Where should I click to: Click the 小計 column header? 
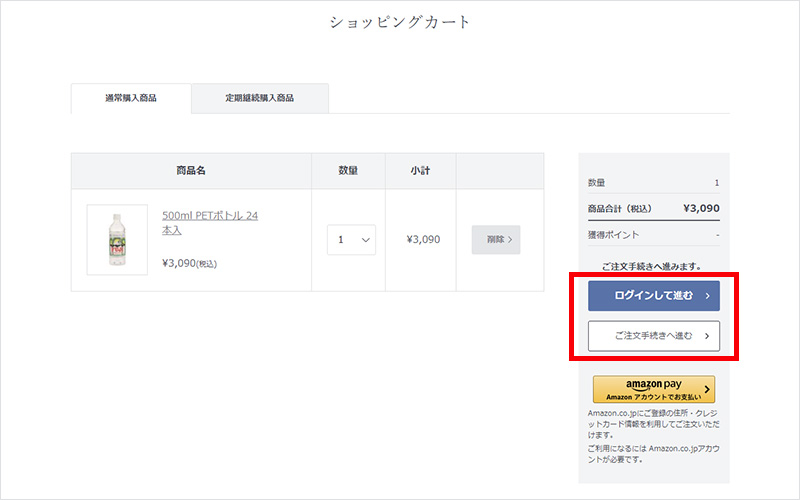tap(420, 171)
